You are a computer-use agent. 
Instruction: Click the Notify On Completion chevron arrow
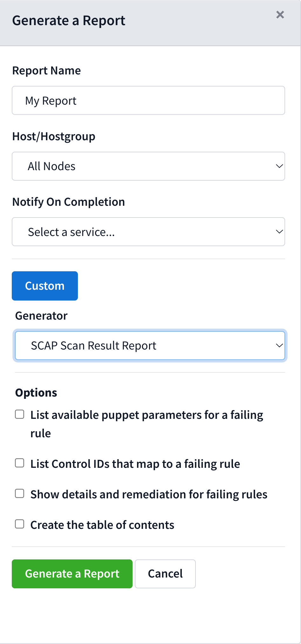(279, 232)
